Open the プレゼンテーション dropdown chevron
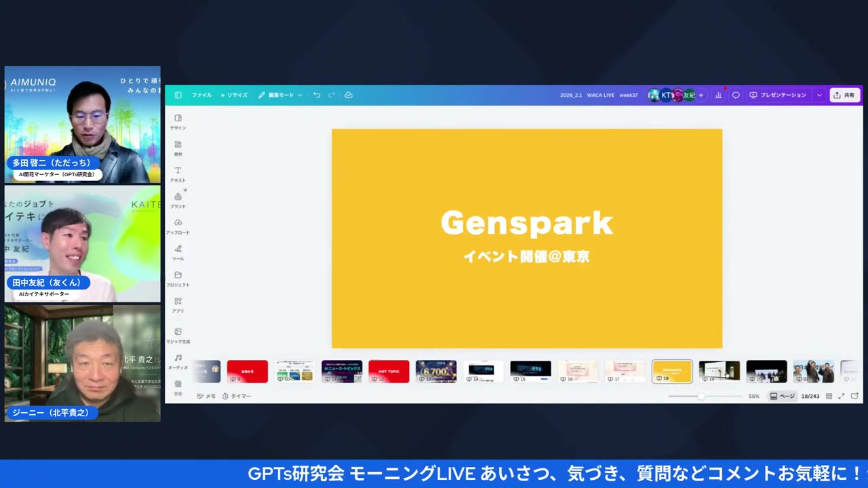The width and height of the screenshot is (868, 488). [819, 95]
